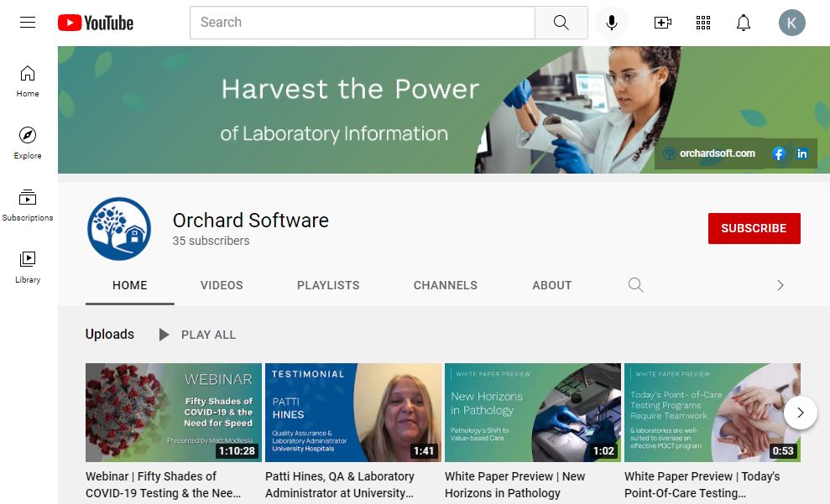Open the Point-of-Care Testing thumbnail
This screenshot has height=504, width=830.
point(713,413)
